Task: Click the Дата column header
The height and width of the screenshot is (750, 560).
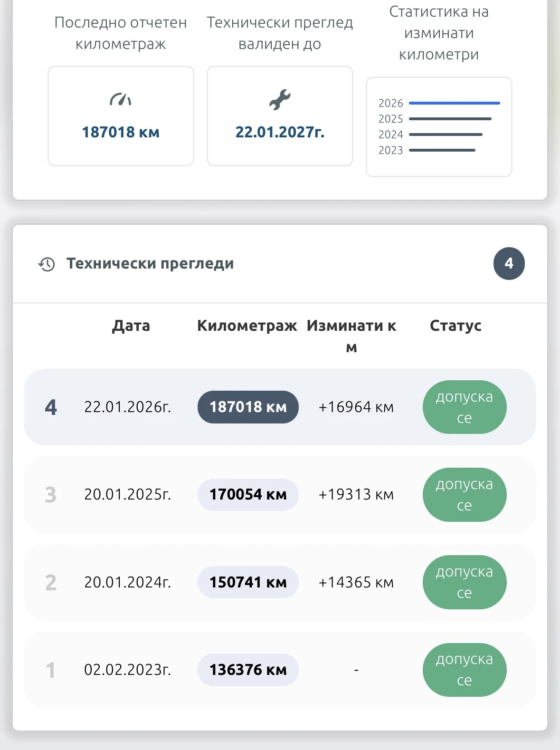Action: coord(131,326)
